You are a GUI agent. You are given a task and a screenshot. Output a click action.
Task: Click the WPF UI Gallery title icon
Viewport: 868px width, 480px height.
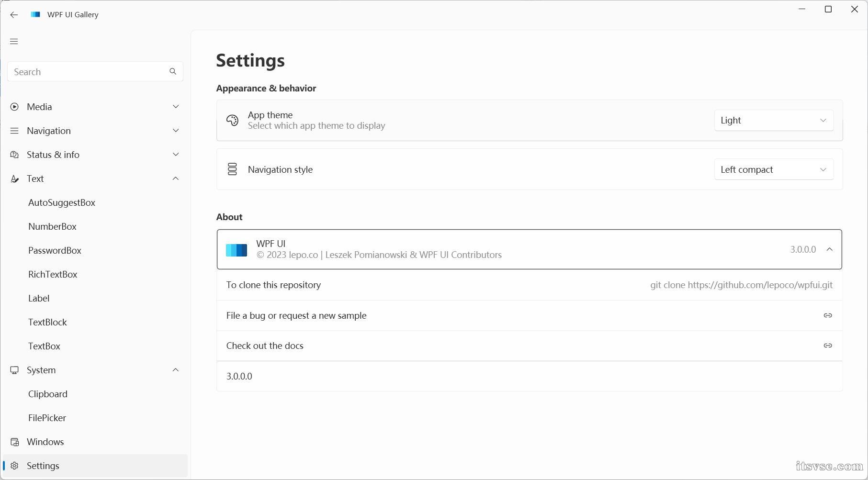[x=35, y=14]
